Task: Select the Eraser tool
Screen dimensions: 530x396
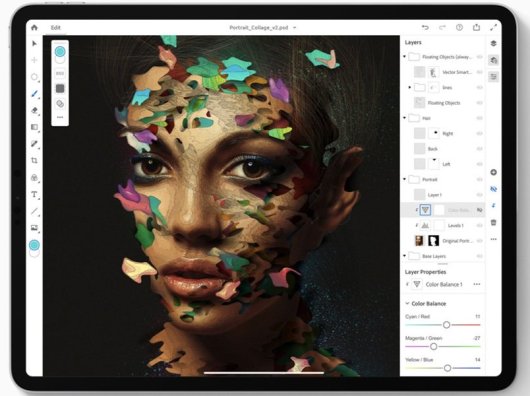Action: pos(34,110)
